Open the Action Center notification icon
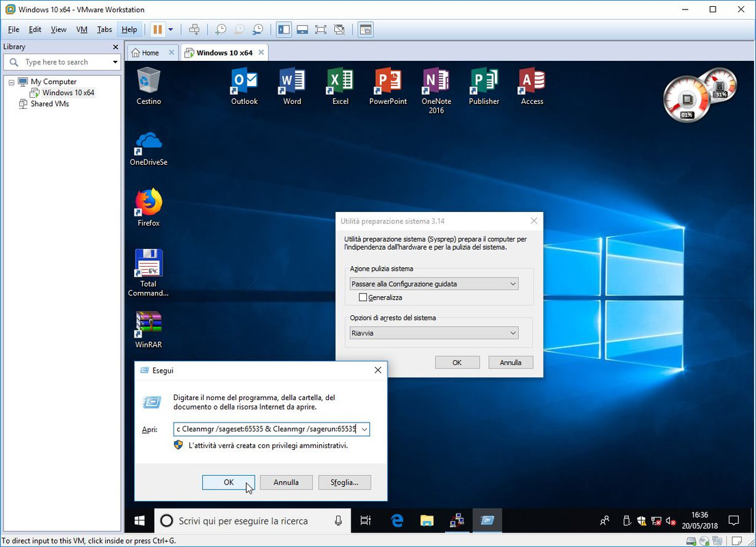This screenshot has width=756, height=547. 734,520
